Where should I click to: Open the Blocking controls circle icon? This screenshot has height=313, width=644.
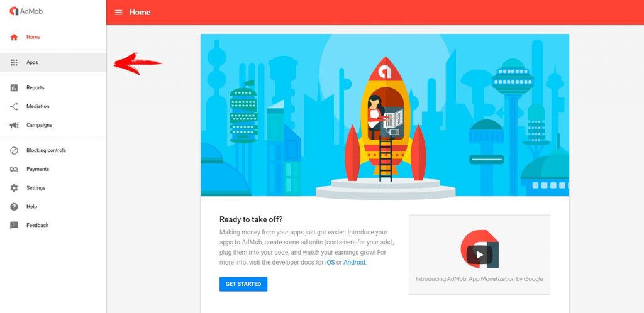pyautogui.click(x=14, y=151)
